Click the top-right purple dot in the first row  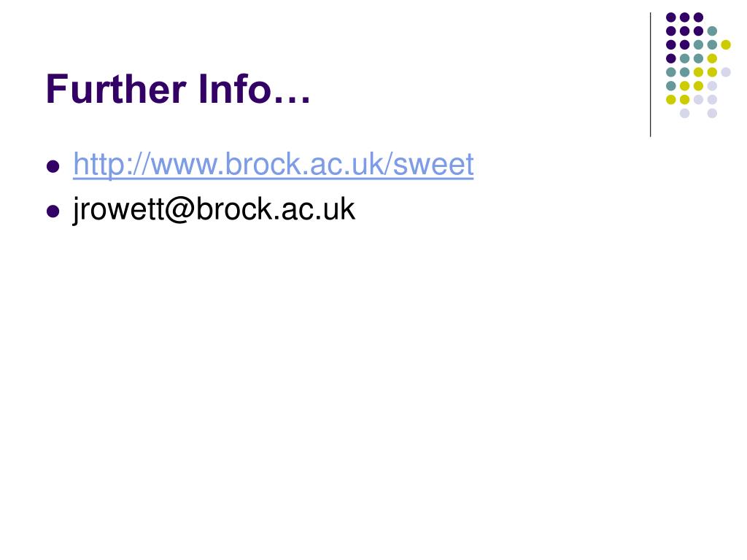pyautogui.click(x=698, y=17)
